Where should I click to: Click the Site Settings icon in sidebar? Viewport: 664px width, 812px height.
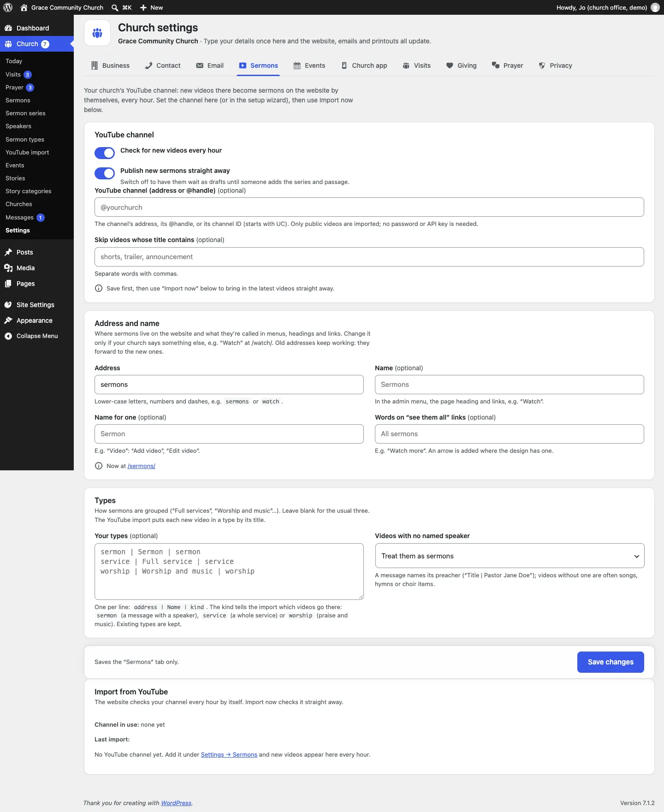(x=8, y=305)
